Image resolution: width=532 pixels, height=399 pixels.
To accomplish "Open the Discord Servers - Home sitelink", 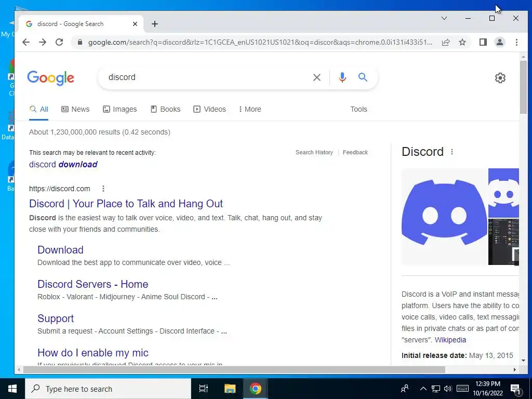I will click(x=92, y=284).
